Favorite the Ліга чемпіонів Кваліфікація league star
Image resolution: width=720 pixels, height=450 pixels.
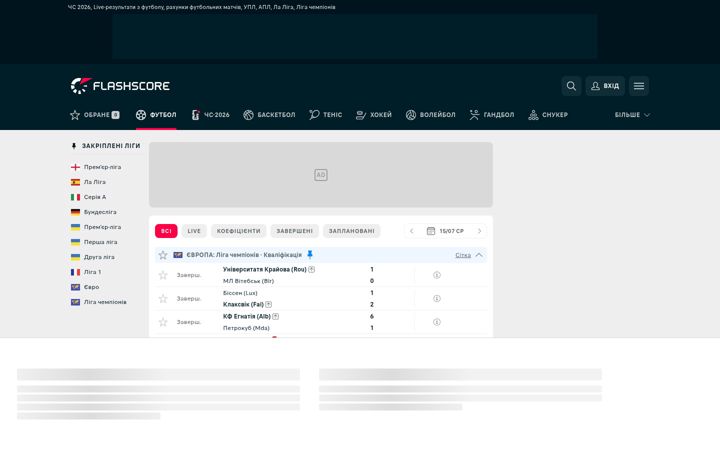coord(163,255)
